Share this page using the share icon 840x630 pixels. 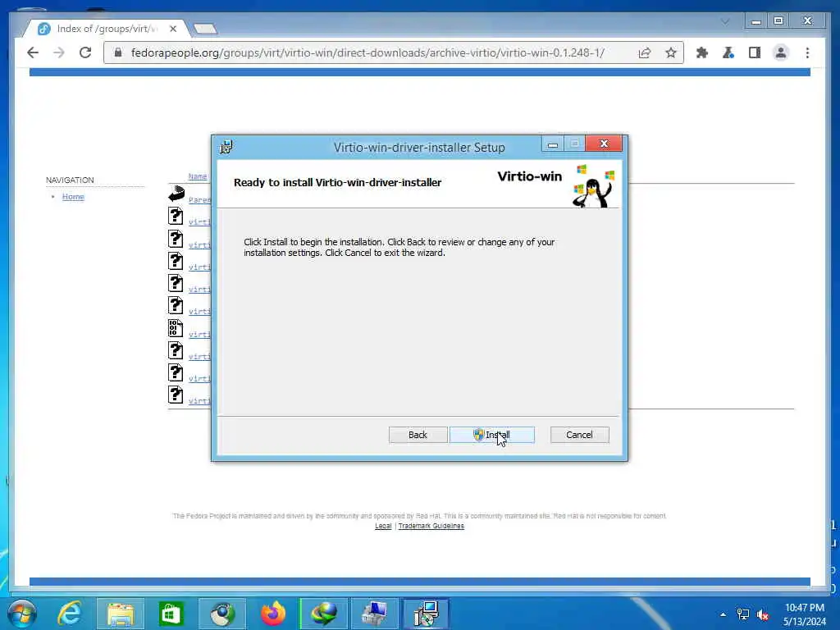click(645, 52)
